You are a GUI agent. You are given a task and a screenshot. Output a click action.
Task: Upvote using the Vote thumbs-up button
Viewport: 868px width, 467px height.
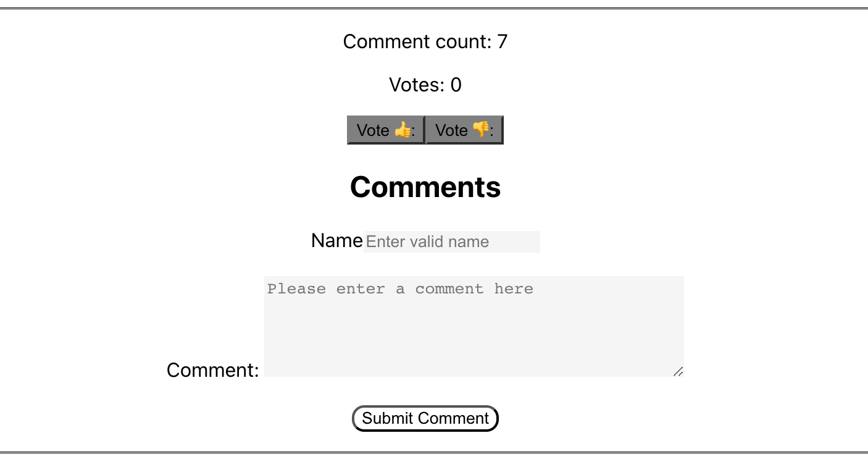click(x=386, y=130)
